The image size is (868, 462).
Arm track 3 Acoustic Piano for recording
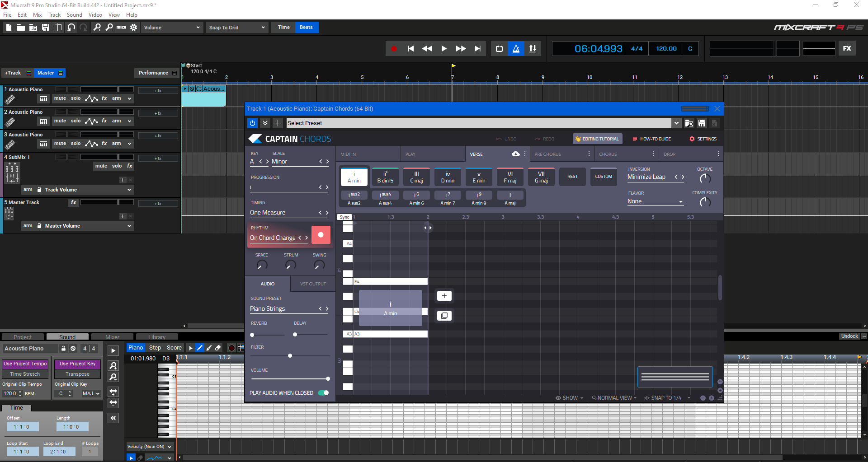point(117,144)
